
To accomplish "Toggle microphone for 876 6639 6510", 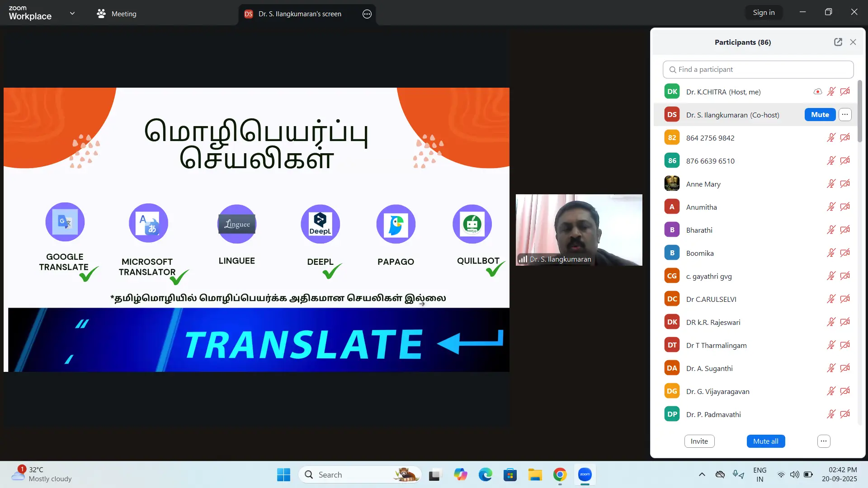I will pos(831,161).
